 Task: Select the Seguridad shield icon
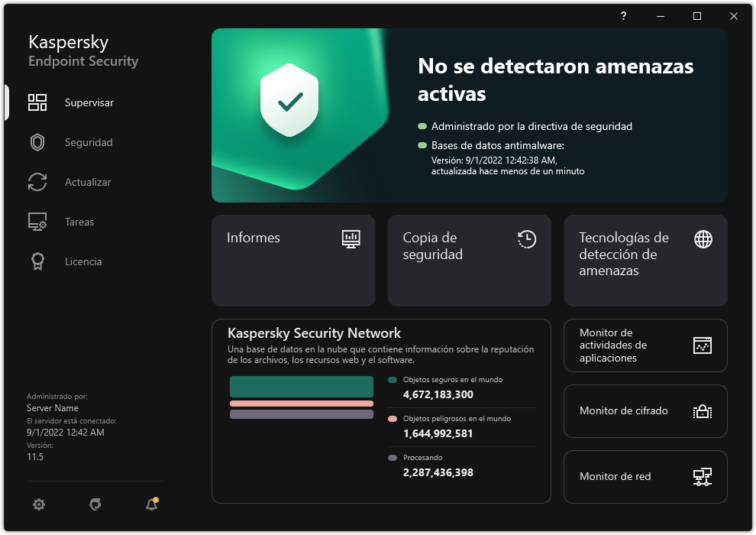pyautogui.click(x=37, y=142)
